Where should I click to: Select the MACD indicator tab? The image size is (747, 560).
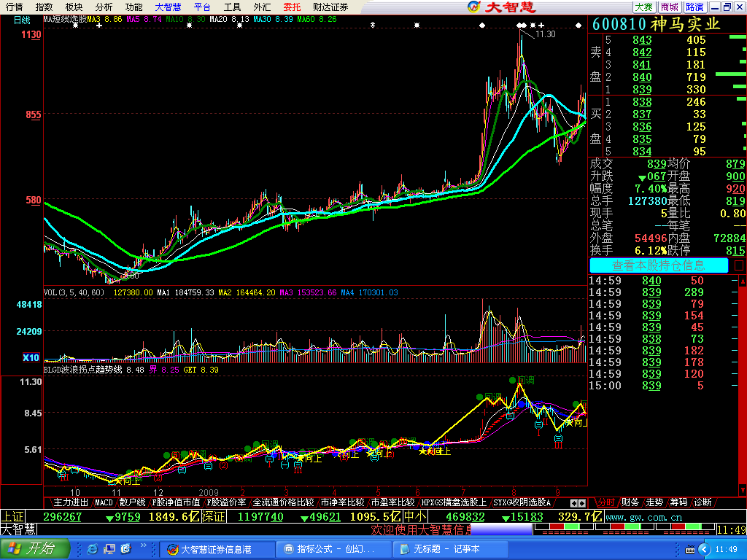104,502
